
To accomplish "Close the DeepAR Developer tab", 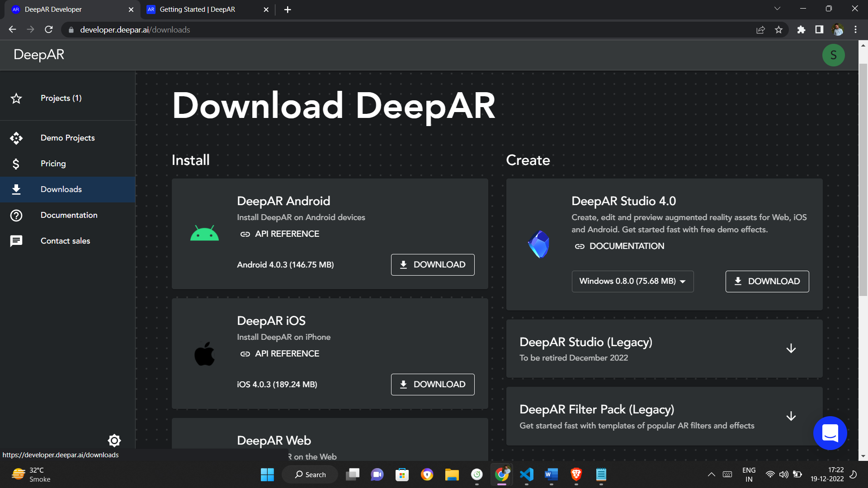I will point(131,9).
